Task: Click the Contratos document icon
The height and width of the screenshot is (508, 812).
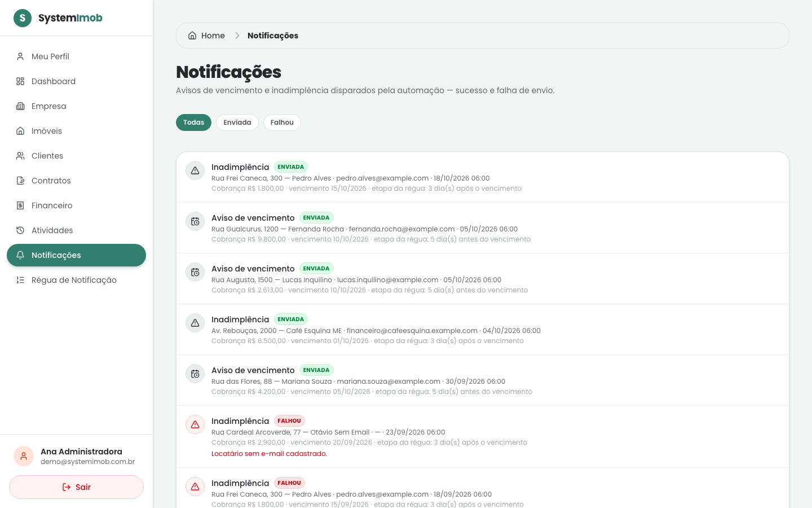Action: (20, 181)
